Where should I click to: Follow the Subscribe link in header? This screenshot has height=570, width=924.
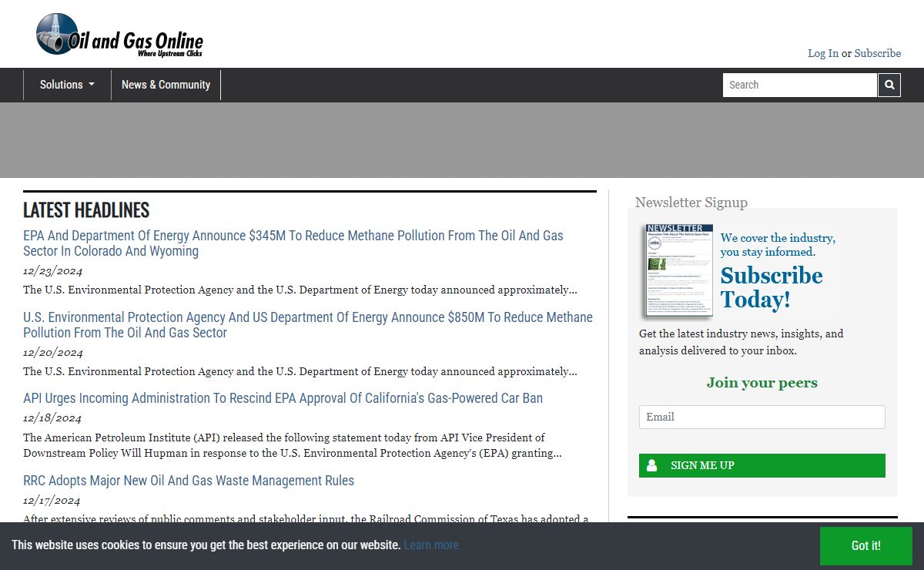(877, 53)
